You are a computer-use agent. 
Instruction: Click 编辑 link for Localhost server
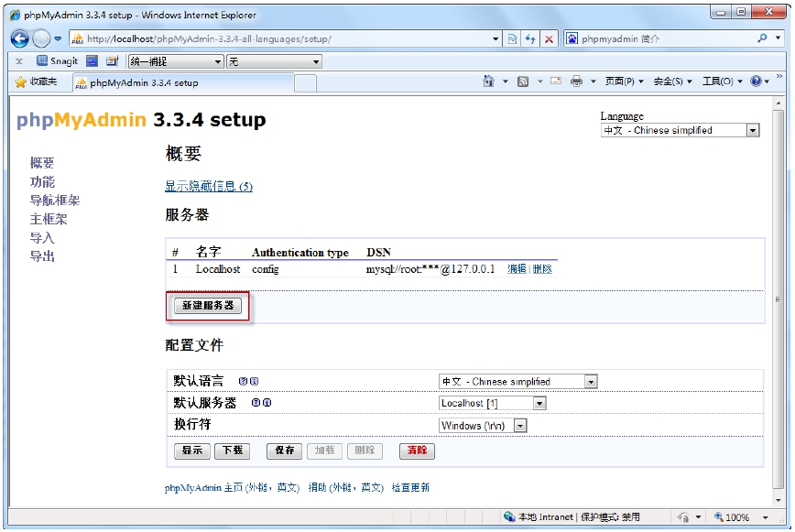(517, 269)
